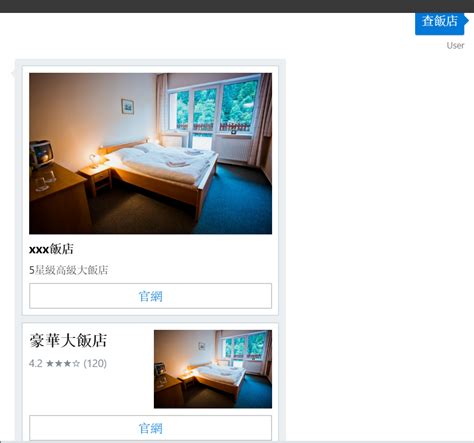Click the dark top header bar
The width and height of the screenshot is (474, 443).
[237, 6]
